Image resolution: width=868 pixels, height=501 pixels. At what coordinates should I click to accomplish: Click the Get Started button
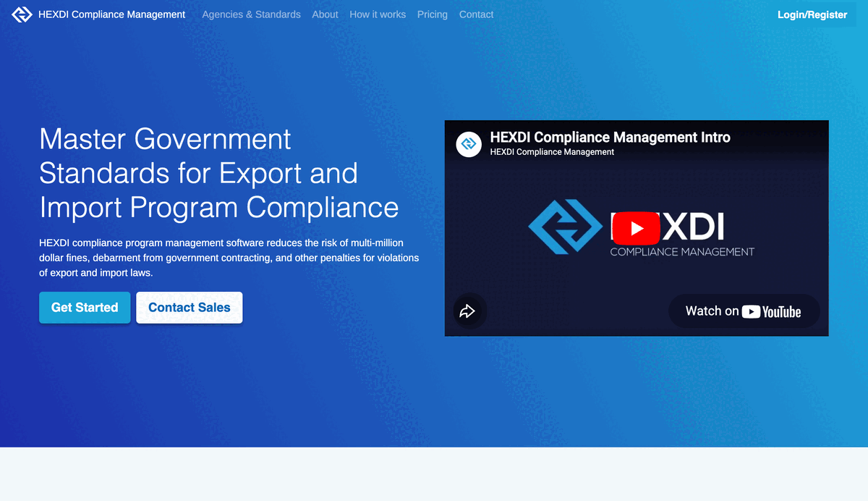(x=85, y=307)
